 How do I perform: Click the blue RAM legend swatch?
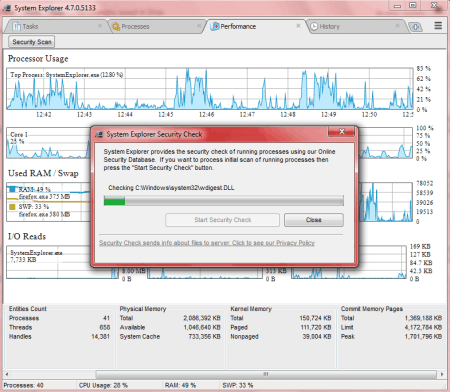(x=12, y=189)
